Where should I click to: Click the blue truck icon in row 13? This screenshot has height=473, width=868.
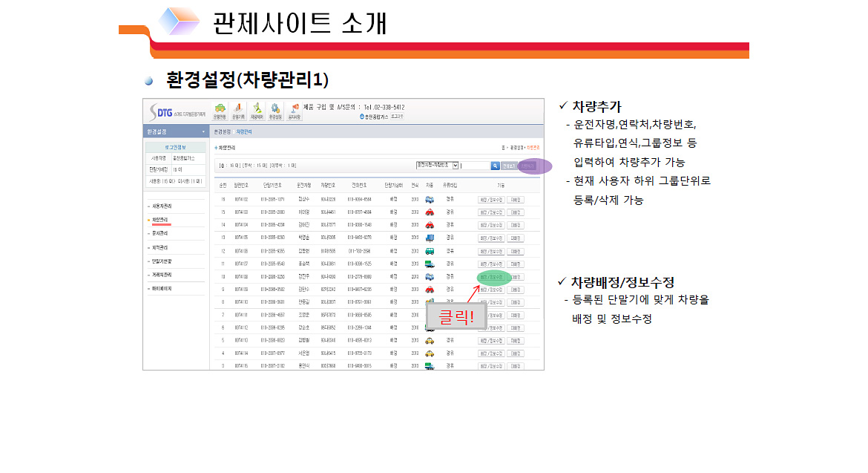(x=430, y=238)
